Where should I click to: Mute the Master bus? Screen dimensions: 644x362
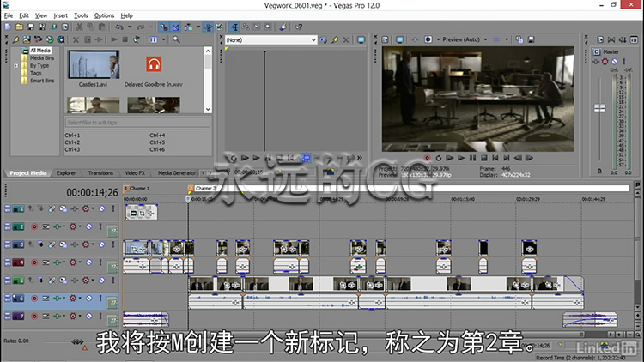click(615, 62)
